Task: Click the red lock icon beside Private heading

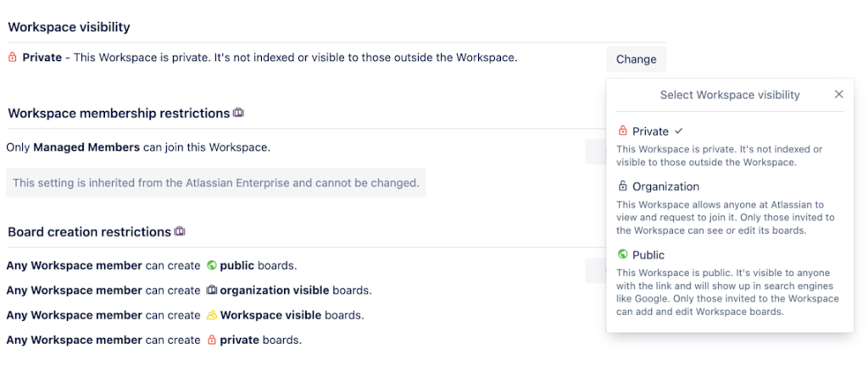Action: 12,58
